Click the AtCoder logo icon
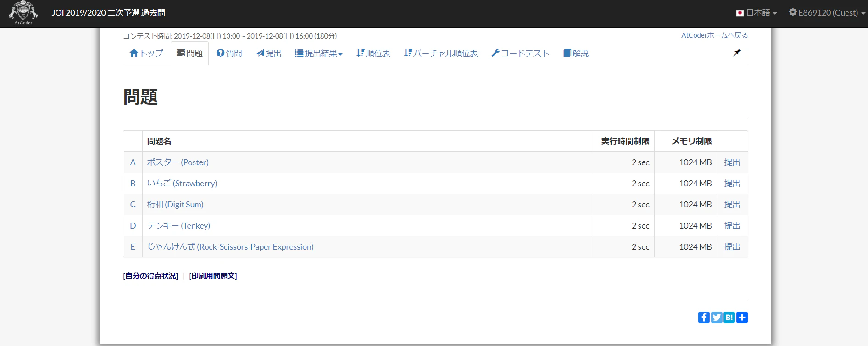 [23, 13]
